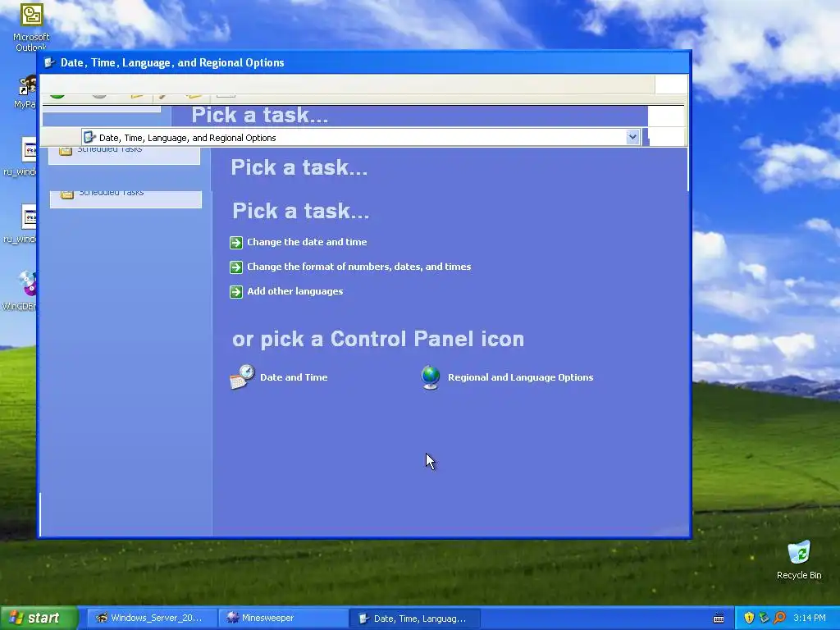Click the green arrow beside Change the date and time
The image size is (840, 630).
236,243
